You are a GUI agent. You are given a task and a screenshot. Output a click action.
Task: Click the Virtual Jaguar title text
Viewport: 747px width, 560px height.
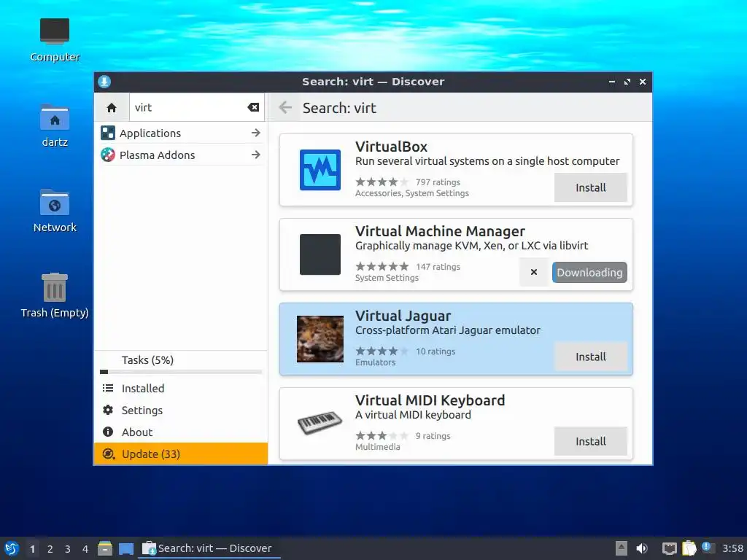[x=403, y=316]
